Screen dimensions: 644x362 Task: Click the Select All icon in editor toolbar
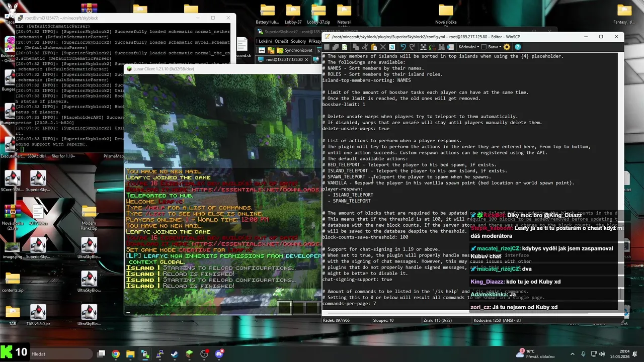tap(392, 47)
